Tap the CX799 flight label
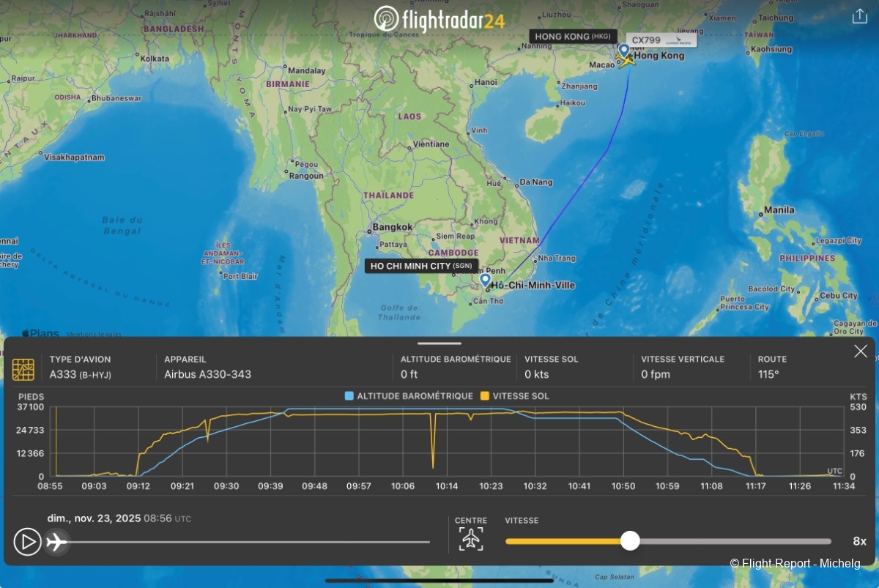879x588 pixels. [661, 40]
